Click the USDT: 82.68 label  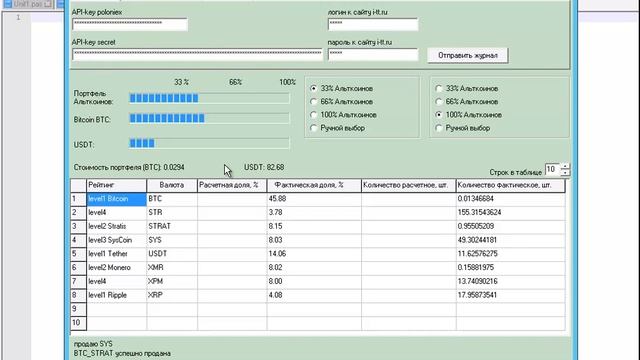(x=264, y=167)
